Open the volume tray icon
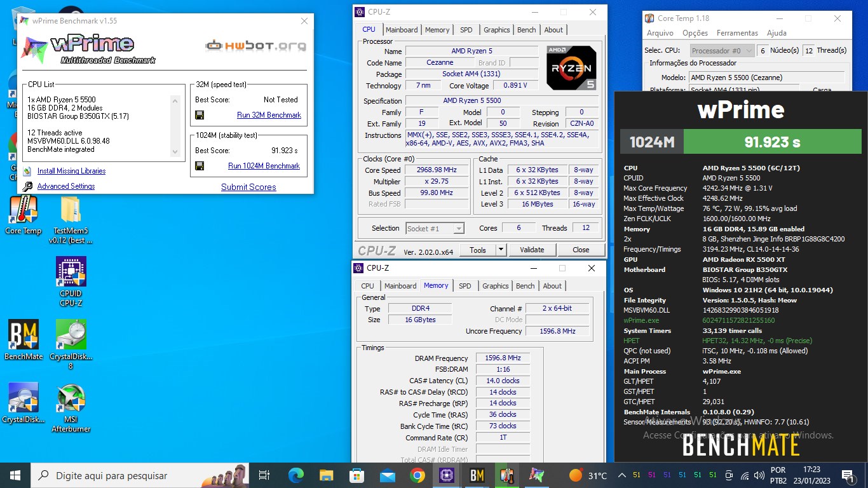This screenshot has height=488, width=868. (x=759, y=475)
